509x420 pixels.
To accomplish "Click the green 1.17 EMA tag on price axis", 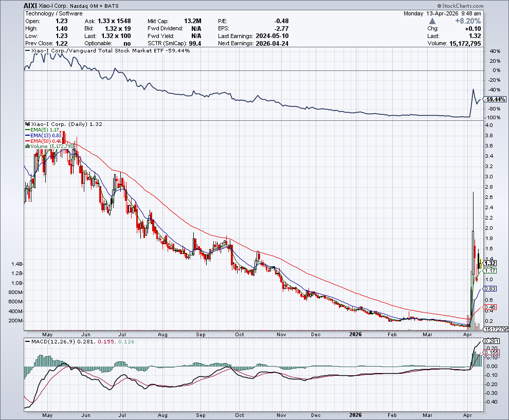I will point(490,270).
